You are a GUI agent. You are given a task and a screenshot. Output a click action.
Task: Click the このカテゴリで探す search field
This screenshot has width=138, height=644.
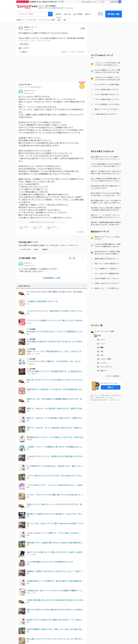click(x=32, y=14)
